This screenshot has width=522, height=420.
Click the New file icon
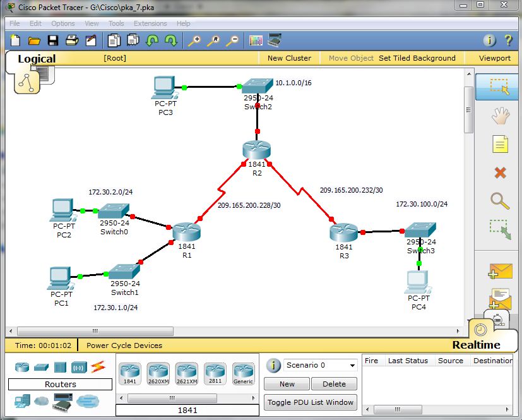(x=15, y=40)
